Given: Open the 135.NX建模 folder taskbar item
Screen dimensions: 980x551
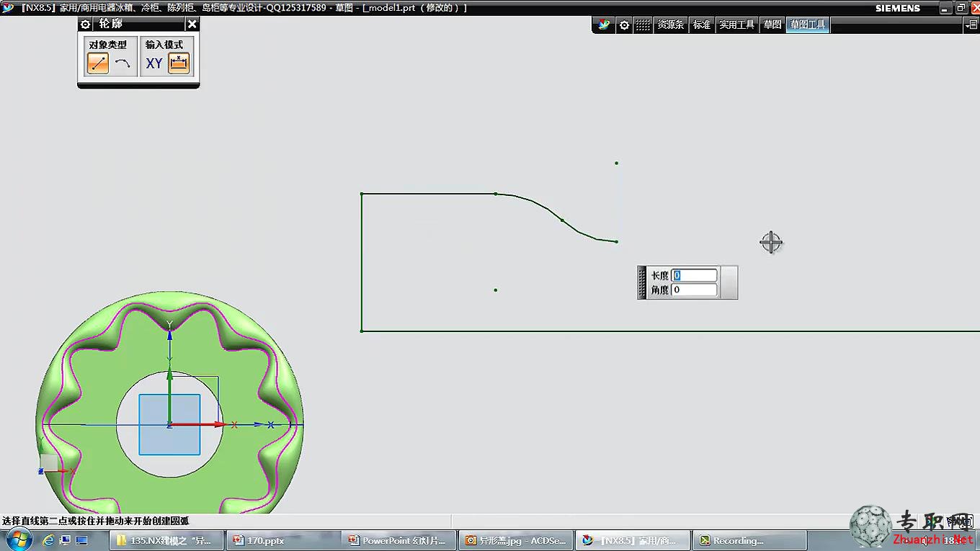Looking at the screenshot, I should coord(166,540).
